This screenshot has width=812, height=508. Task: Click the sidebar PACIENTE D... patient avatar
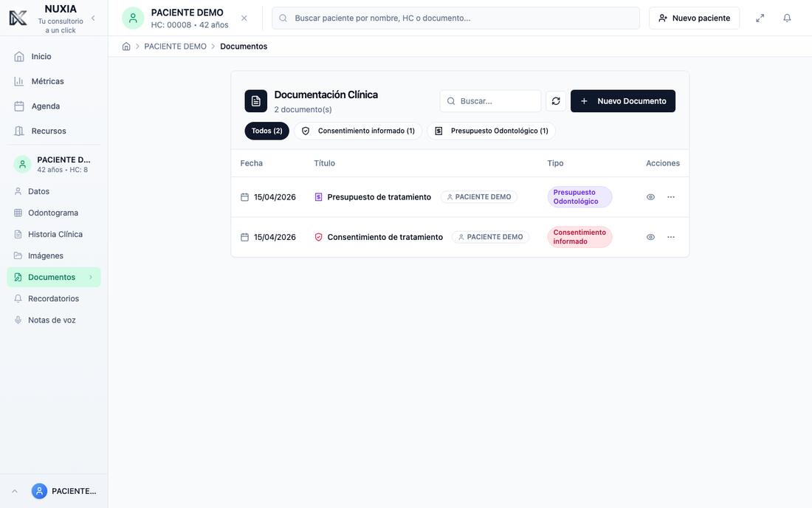click(x=22, y=164)
